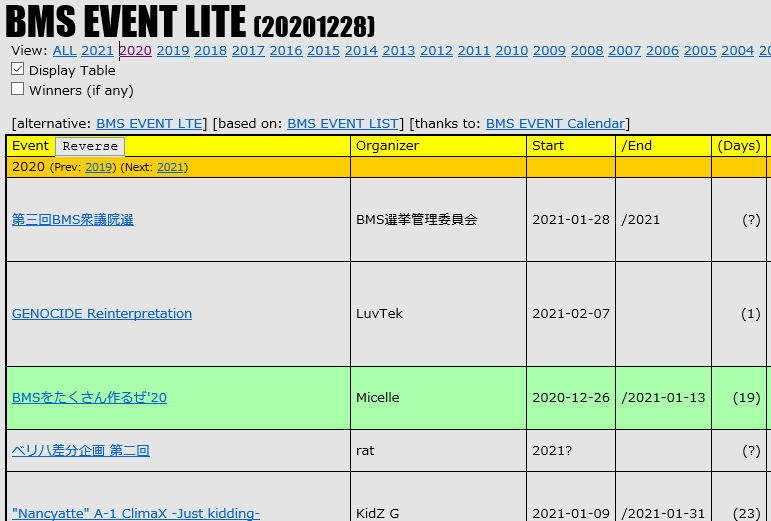Click start date 2021-01-28
The width and height of the screenshot is (771, 521).
pyautogui.click(x=571, y=220)
